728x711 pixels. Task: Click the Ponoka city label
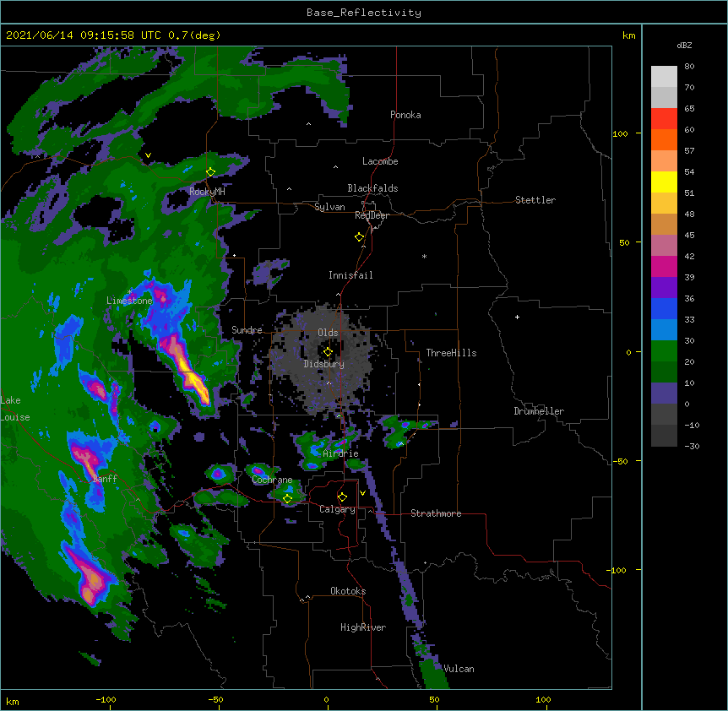tap(405, 115)
